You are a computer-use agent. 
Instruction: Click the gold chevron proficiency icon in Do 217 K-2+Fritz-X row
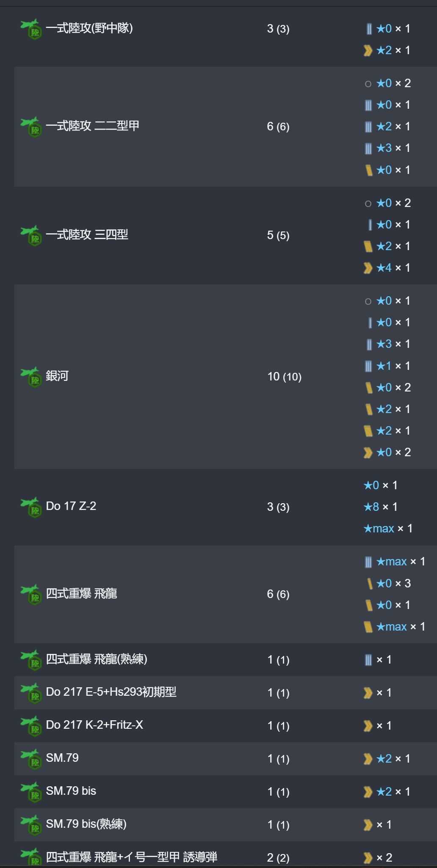(x=368, y=726)
